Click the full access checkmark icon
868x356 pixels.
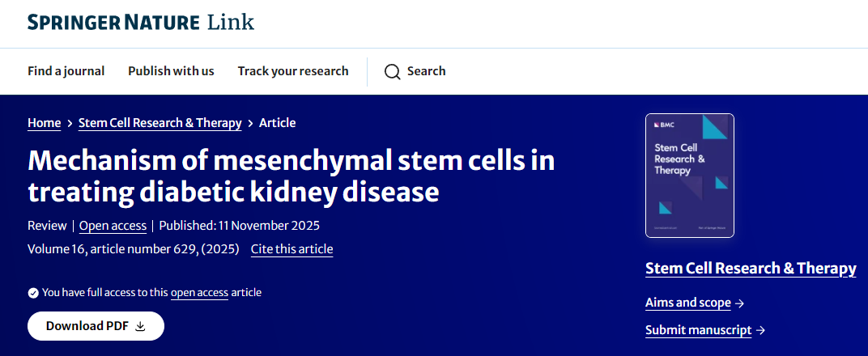[x=33, y=293]
